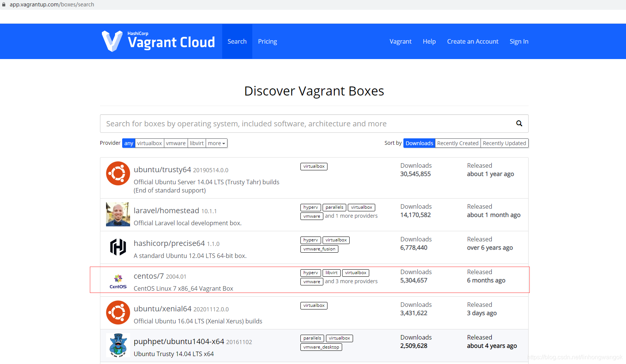
Task: Click the virtualbox tag on ubuntu/xenial64
Action: 314,305
